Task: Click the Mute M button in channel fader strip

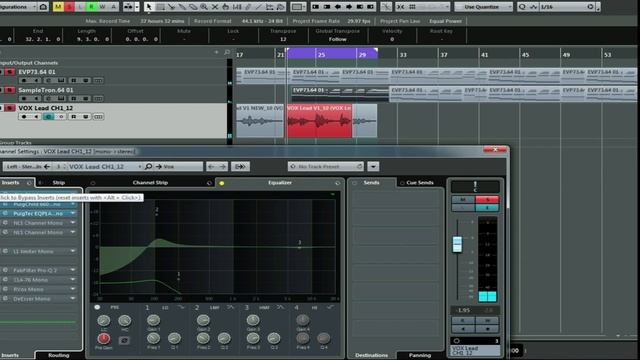Action: coord(463,200)
